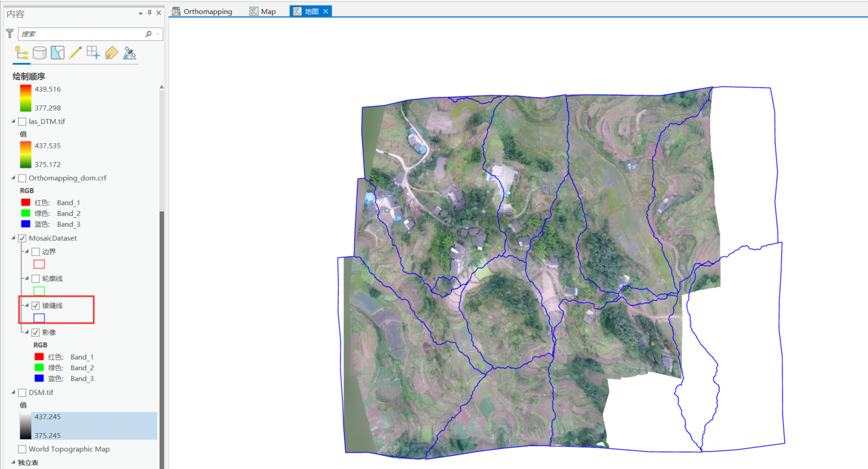The height and width of the screenshot is (469, 868).
Task: Close the 地图 tab
Action: click(x=326, y=11)
